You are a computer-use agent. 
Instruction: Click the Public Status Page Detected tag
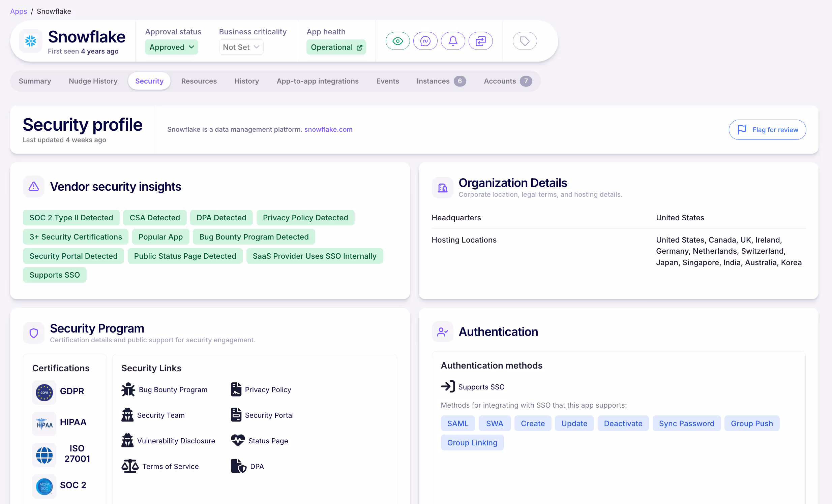pos(185,256)
